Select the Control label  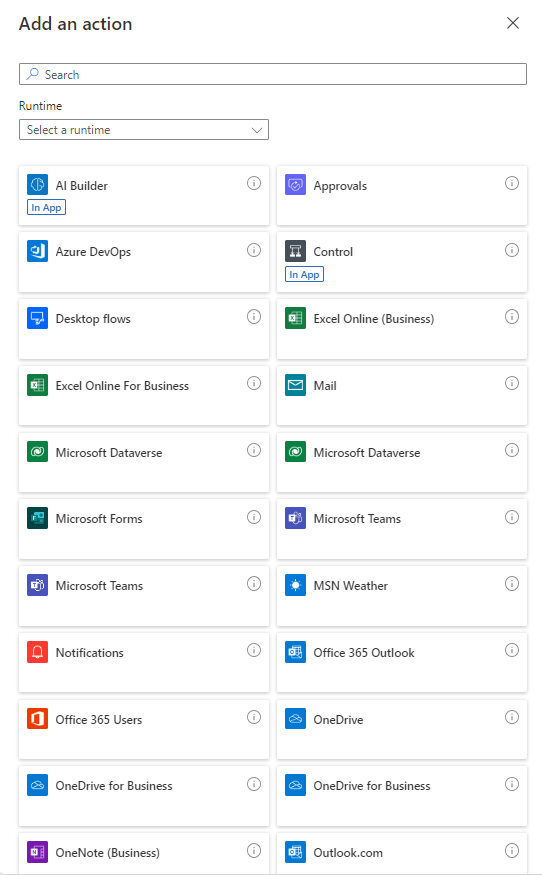point(333,252)
